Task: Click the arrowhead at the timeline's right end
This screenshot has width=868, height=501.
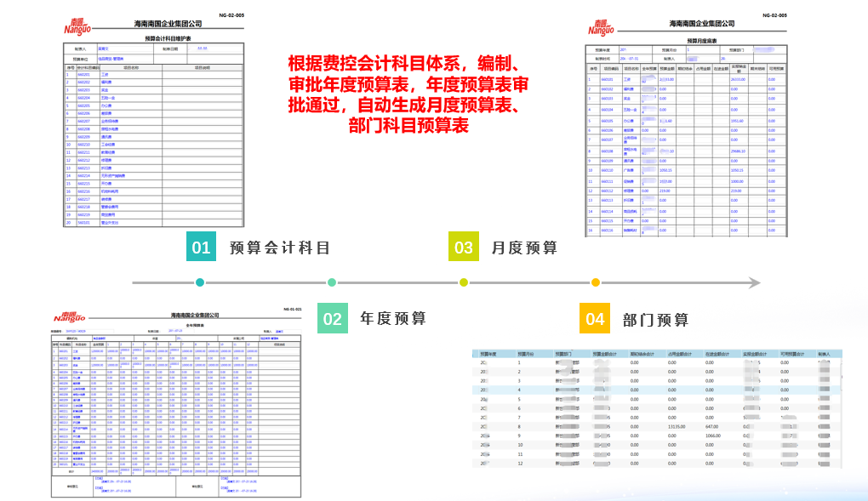Action: coord(753,282)
